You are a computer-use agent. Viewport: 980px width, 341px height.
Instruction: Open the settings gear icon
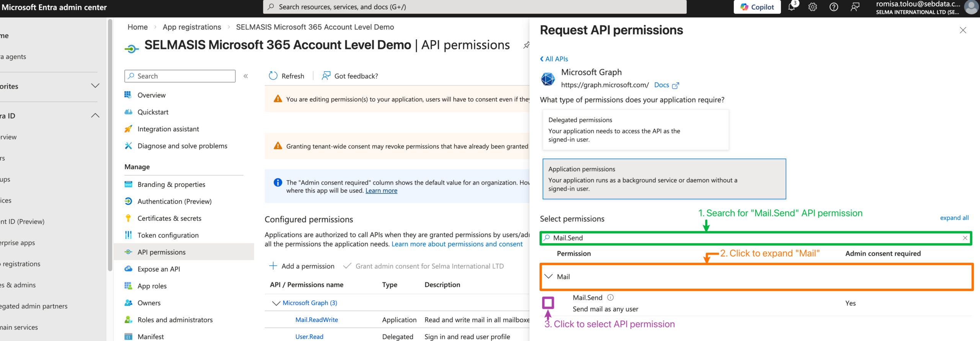812,7
